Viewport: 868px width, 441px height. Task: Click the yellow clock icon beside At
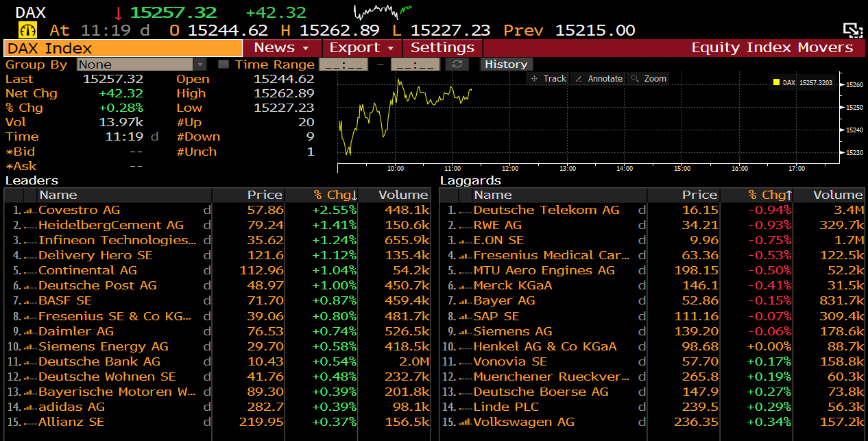(28, 30)
